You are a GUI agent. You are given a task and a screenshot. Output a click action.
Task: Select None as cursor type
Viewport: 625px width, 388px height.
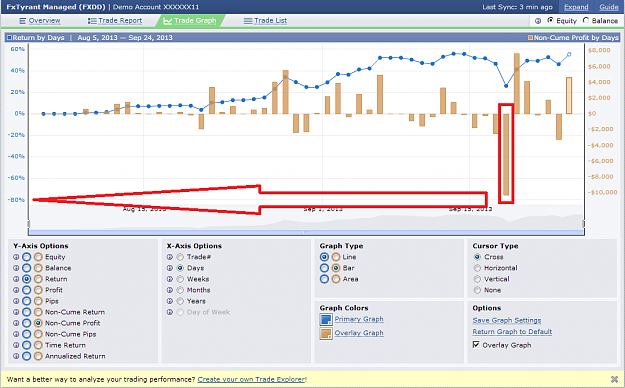click(x=477, y=290)
